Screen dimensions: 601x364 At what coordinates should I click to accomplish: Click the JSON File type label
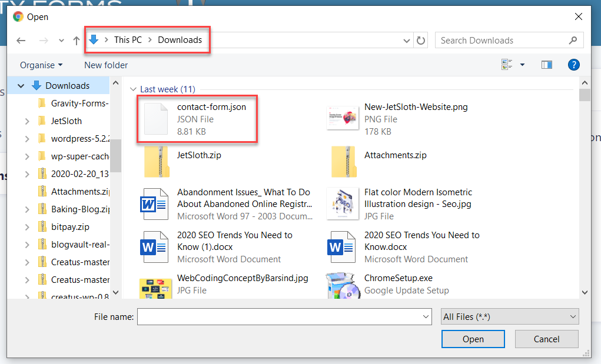tap(195, 119)
